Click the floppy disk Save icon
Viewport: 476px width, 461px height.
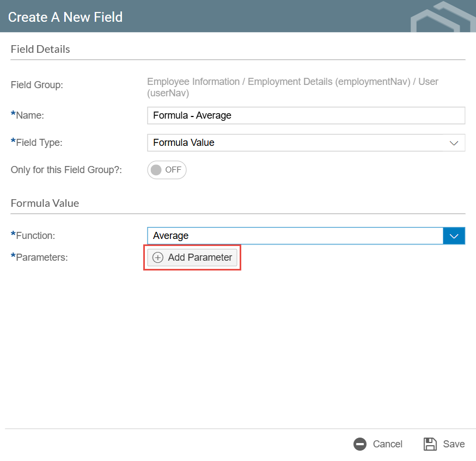[x=430, y=444]
